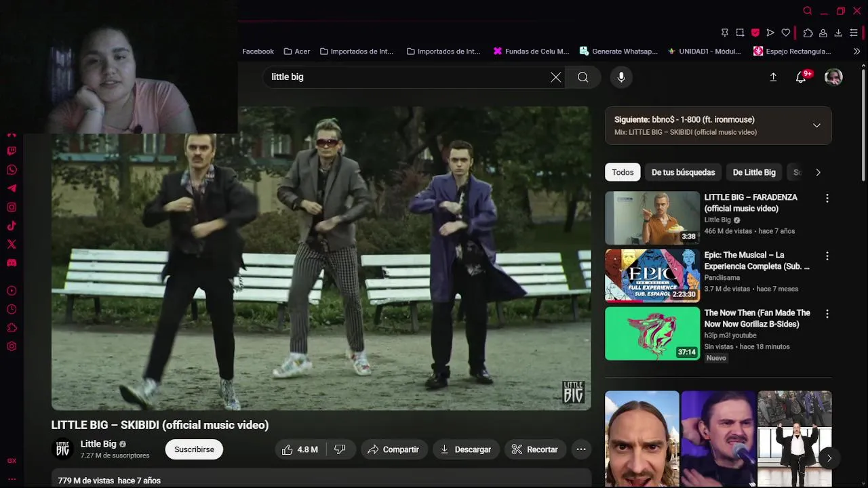Open the three-dot menu at the sidebar bottom
The height and width of the screenshot is (488, 868).
(12, 479)
